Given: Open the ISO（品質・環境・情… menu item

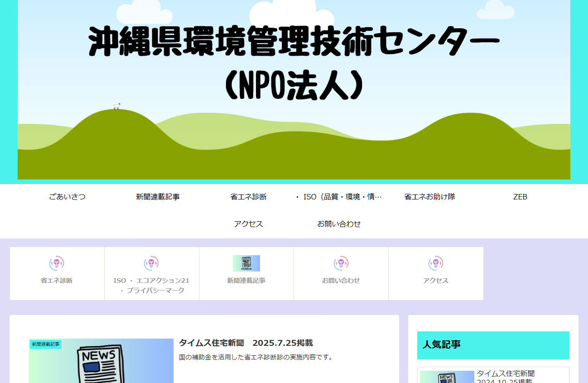Looking at the screenshot, I should 339,197.
